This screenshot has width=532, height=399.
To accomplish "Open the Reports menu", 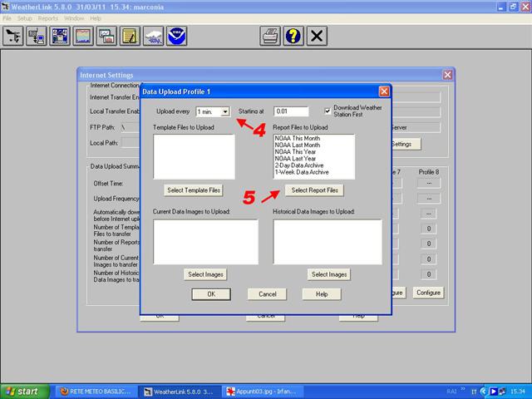I will [x=48, y=18].
